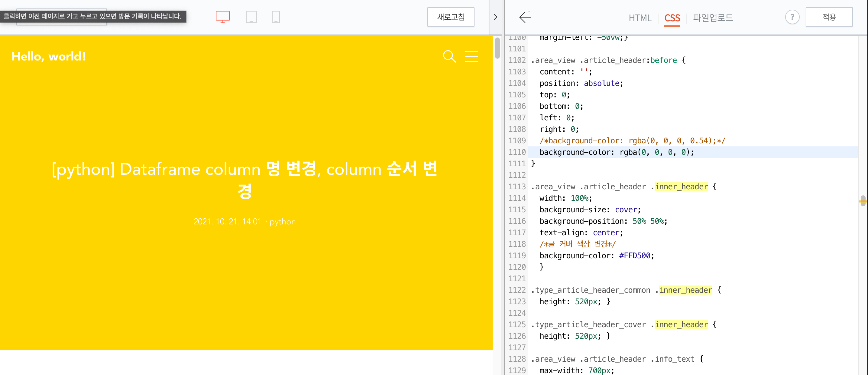Viewport: 868px width, 375px height.
Task: Switch to tablet preview mode icon
Action: 251,17
